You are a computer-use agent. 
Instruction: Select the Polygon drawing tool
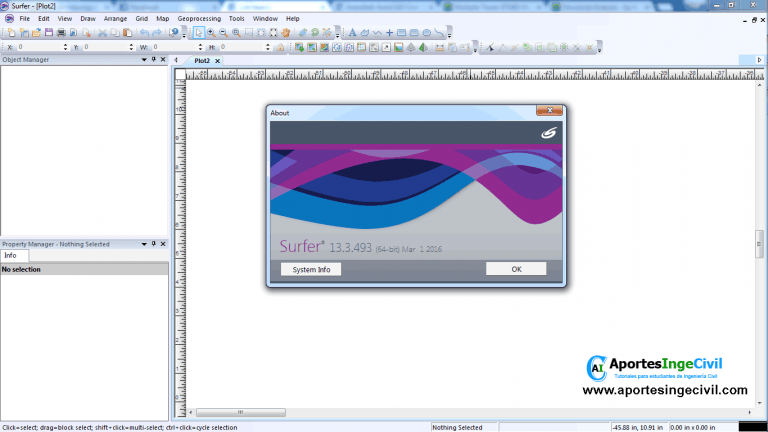[x=365, y=33]
